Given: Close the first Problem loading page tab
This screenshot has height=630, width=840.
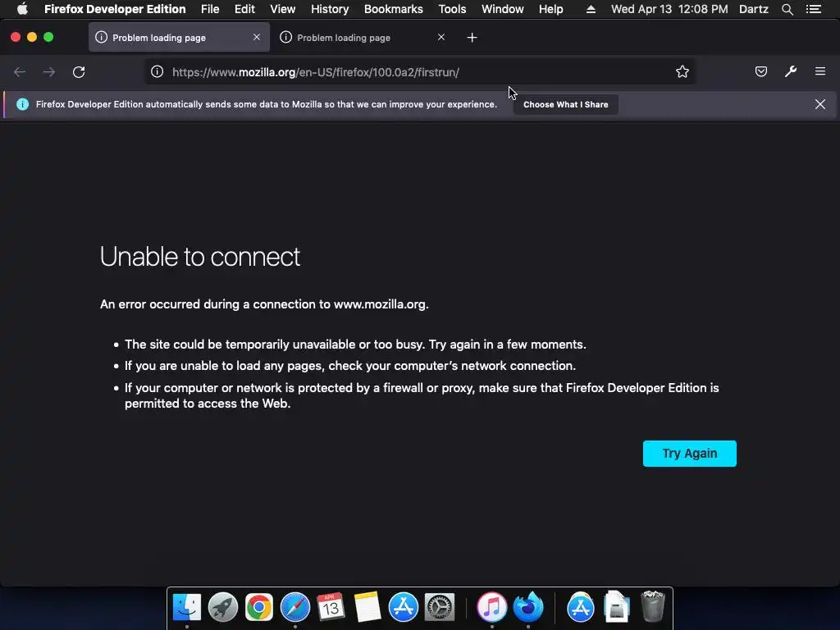Looking at the screenshot, I should [257, 37].
